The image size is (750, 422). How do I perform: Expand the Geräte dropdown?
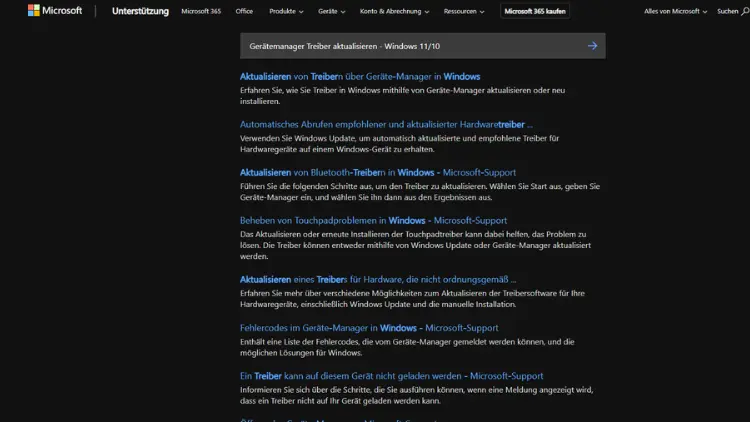point(331,11)
